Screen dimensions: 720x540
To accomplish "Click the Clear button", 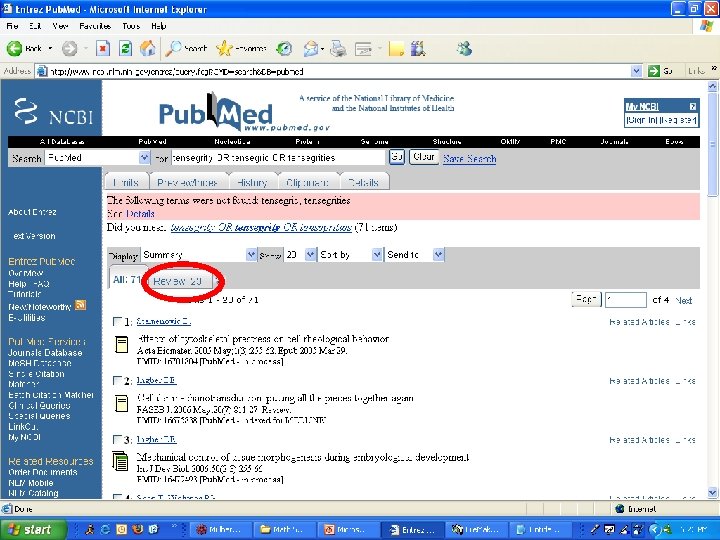I will pyautogui.click(x=423, y=157).
